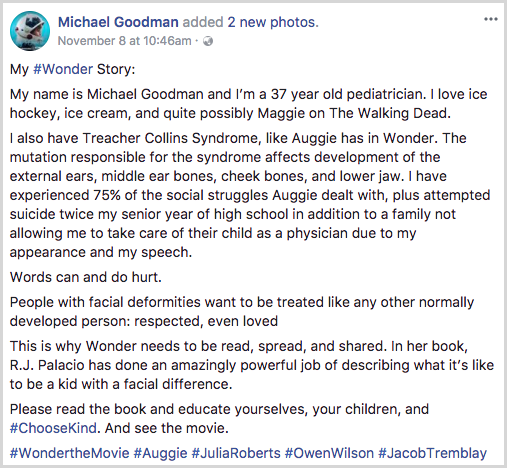This screenshot has height=468, width=507.
Task: Click the public globe privacy icon
Action: coord(208,41)
